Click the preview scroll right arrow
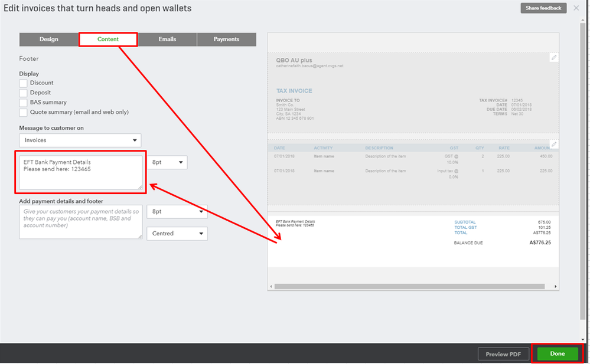This screenshot has width=590, height=364. pyautogui.click(x=555, y=287)
